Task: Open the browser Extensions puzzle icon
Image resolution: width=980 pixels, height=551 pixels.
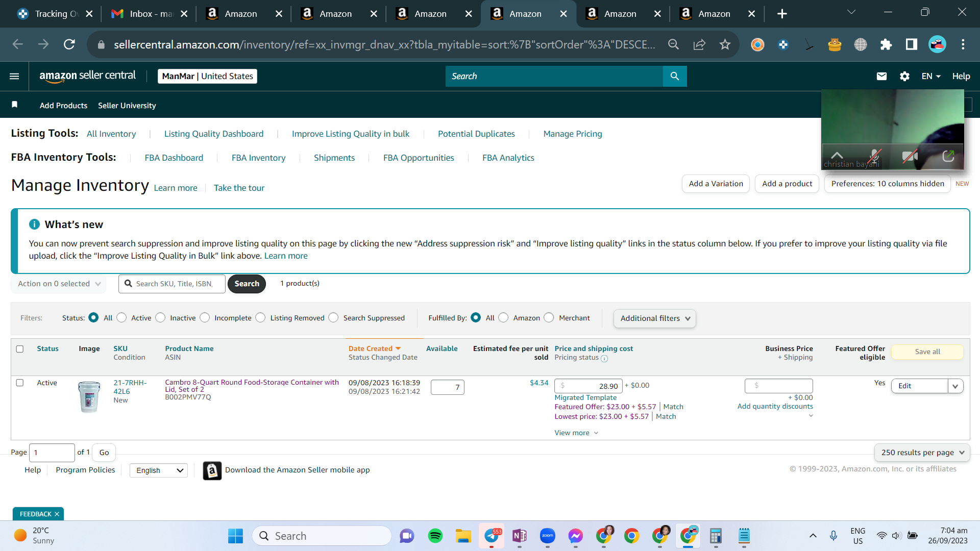Action: pos(886,44)
